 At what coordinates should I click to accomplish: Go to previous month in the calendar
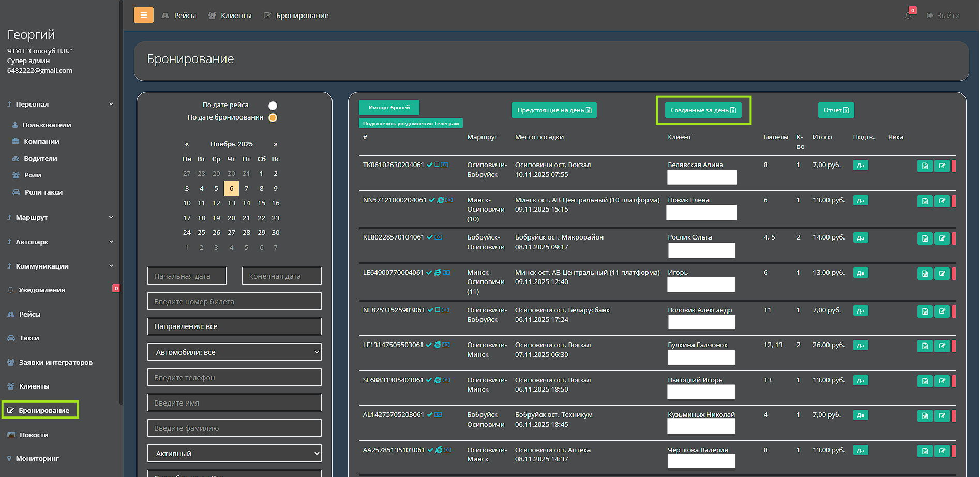(x=187, y=144)
